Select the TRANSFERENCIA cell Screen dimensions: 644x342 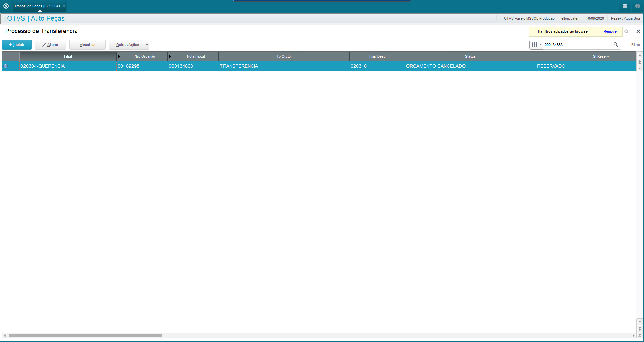[x=284, y=66]
